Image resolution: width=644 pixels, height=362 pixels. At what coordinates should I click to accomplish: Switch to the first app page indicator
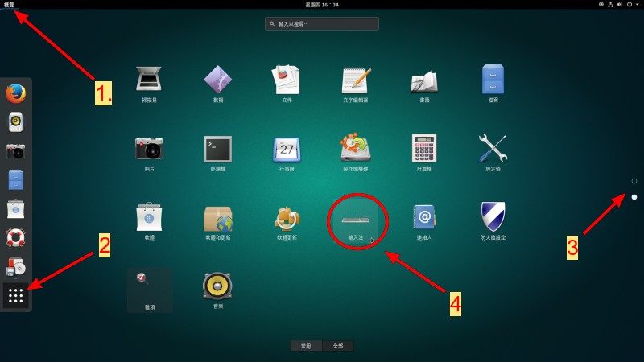634,181
